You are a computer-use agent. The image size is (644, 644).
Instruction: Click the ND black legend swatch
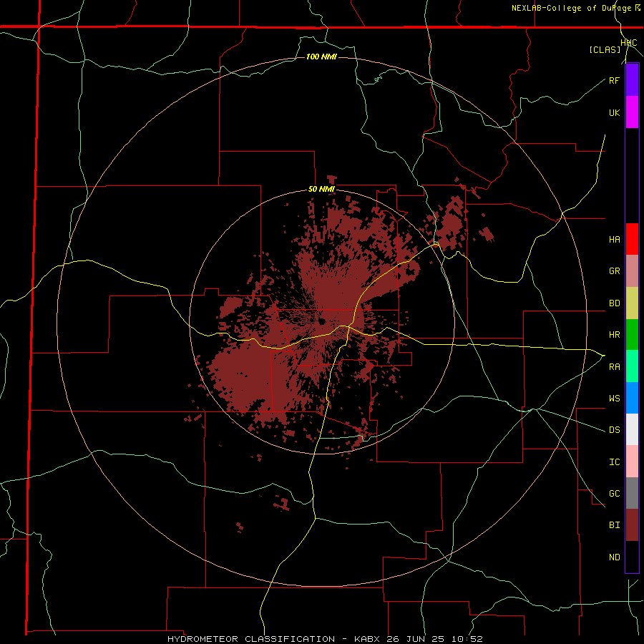click(632, 557)
